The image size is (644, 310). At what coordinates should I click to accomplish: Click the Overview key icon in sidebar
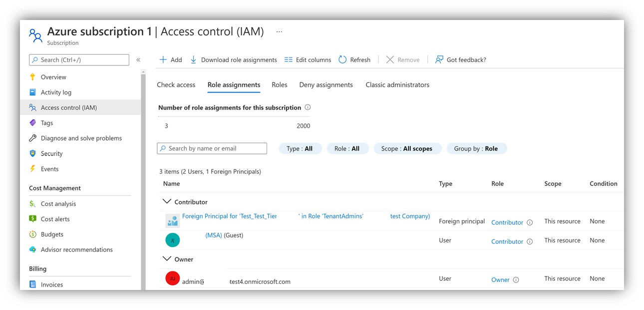click(x=32, y=77)
